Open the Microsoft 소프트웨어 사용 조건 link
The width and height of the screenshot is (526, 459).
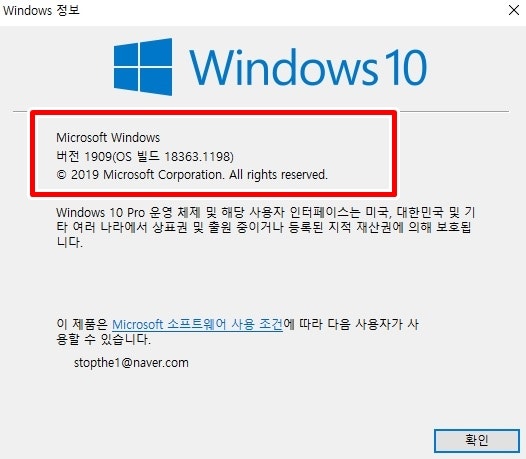(x=197, y=324)
